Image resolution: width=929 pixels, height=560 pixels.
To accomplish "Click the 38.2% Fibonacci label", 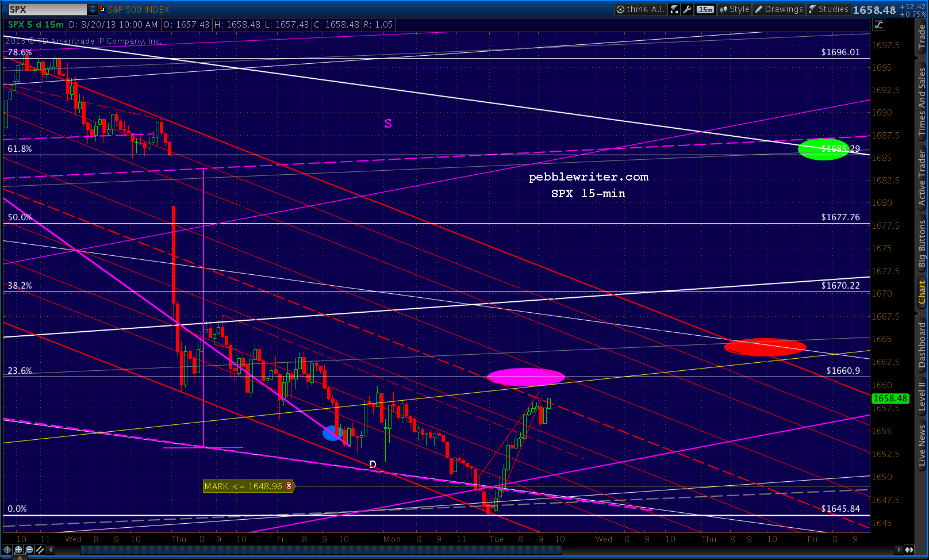I will pos(20,286).
